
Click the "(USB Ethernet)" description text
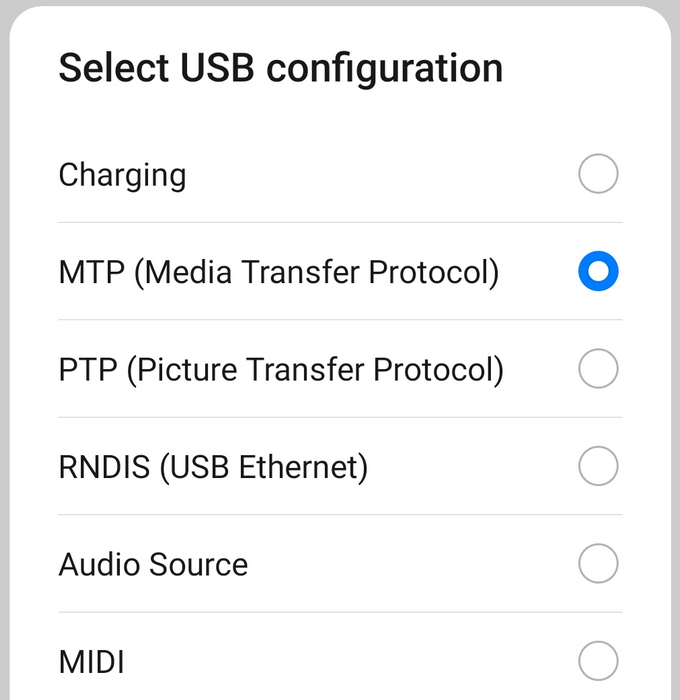[264, 467]
